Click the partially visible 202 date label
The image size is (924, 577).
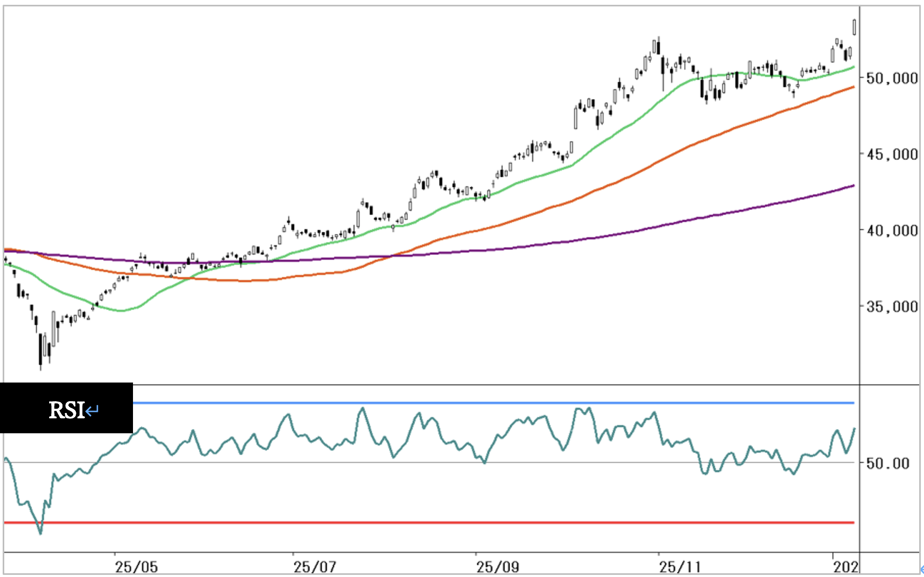[x=846, y=566]
